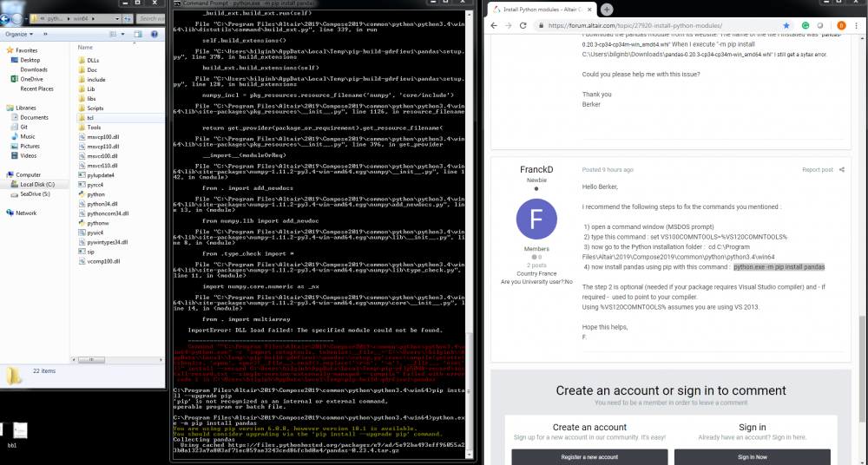Show more Explorer toolbar commands chevron
Image resolution: width=868 pixels, height=465 pixels.
pos(45,35)
